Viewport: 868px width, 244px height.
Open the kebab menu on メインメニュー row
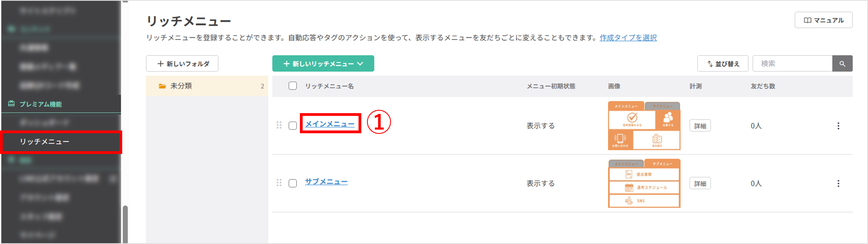tap(839, 126)
